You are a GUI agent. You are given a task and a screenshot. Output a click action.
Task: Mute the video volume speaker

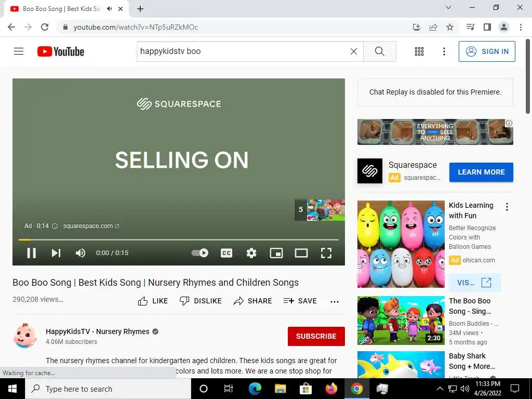click(81, 253)
